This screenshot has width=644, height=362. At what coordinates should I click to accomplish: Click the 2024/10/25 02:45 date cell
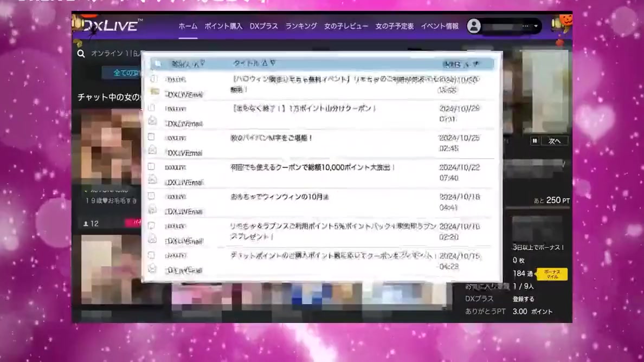coord(459,143)
